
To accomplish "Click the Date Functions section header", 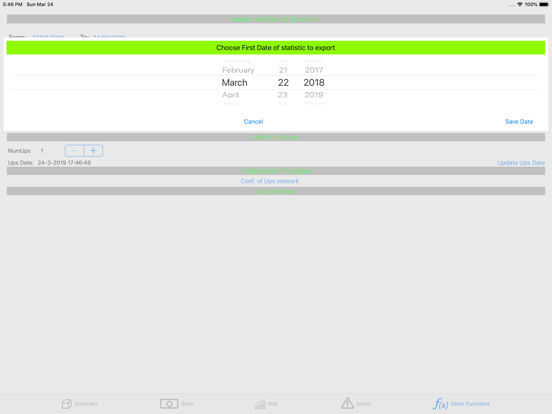I will coord(276,137).
